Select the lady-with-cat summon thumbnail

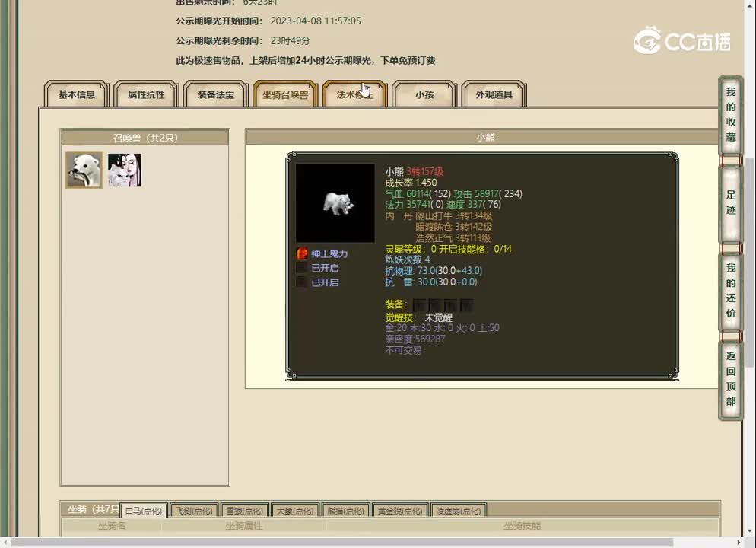click(x=125, y=170)
